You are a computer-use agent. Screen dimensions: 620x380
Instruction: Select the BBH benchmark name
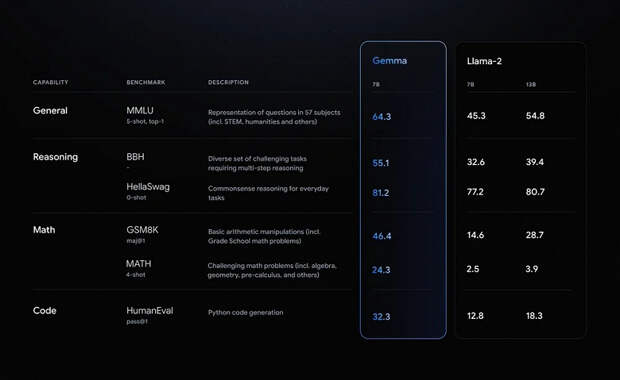tap(135, 157)
